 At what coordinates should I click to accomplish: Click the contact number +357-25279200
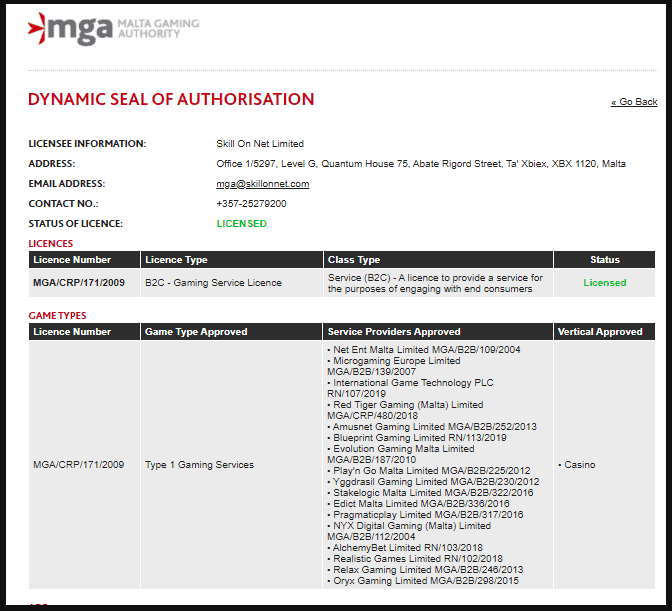point(251,204)
